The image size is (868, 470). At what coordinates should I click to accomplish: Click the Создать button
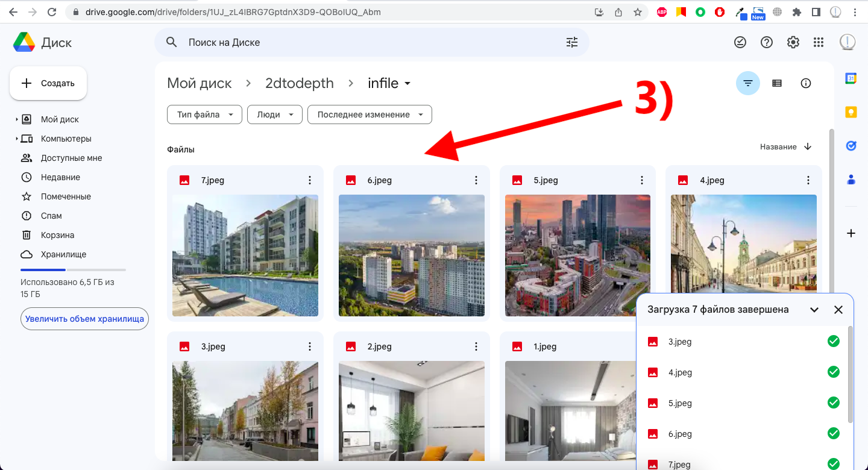[48, 83]
